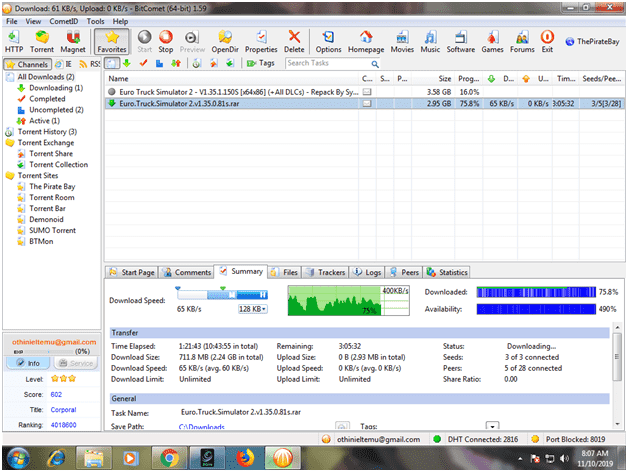628x472 pixels.
Task: Open the HTTP download tool
Action: click(x=14, y=42)
